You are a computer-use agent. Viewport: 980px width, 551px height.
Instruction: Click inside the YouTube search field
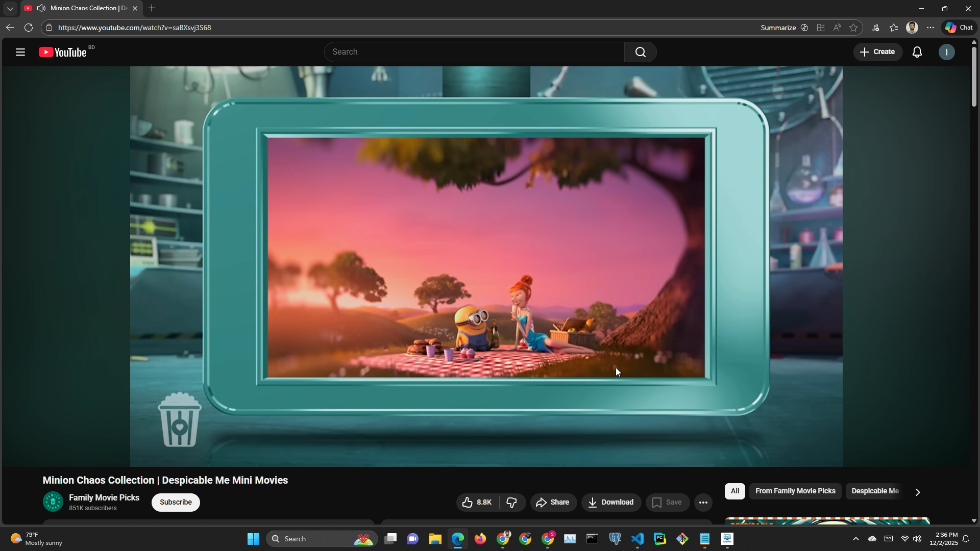[x=475, y=52]
